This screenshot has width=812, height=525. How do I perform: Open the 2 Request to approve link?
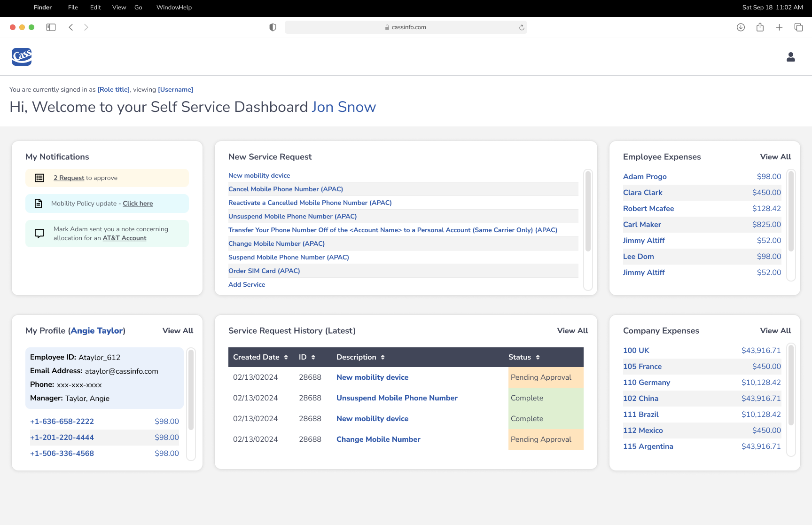(x=69, y=178)
